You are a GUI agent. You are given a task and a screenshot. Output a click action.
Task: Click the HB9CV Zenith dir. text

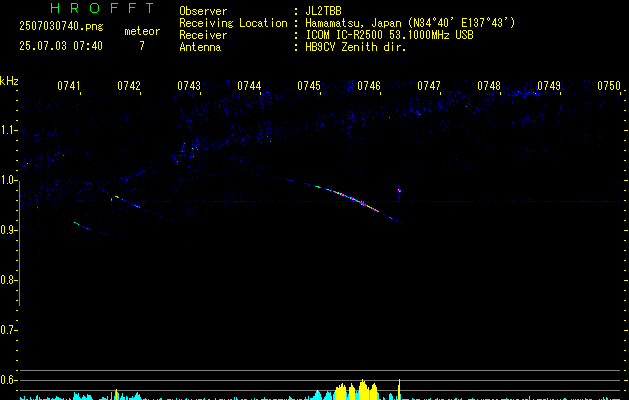[x=356, y=47]
